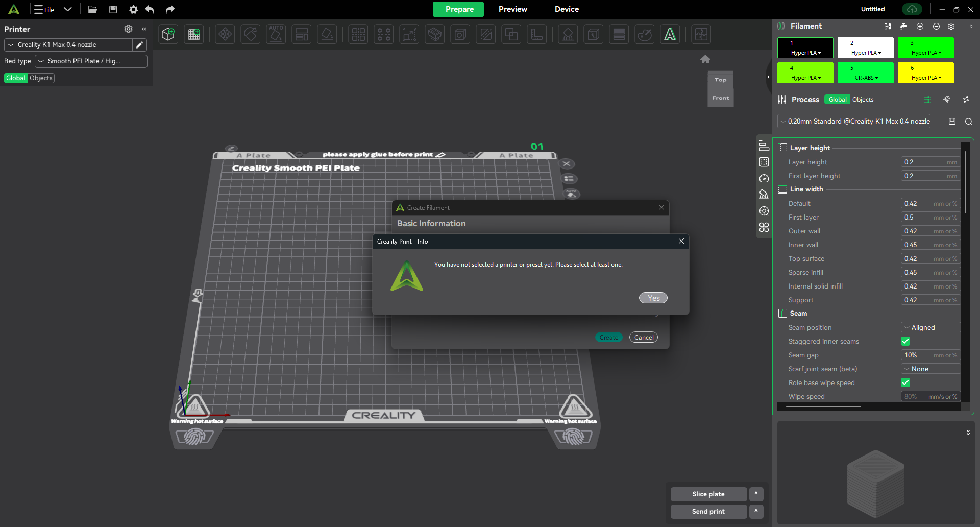Screen dimensions: 980x527
Task: Click the Add model cube icon
Action: coord(168,34)
